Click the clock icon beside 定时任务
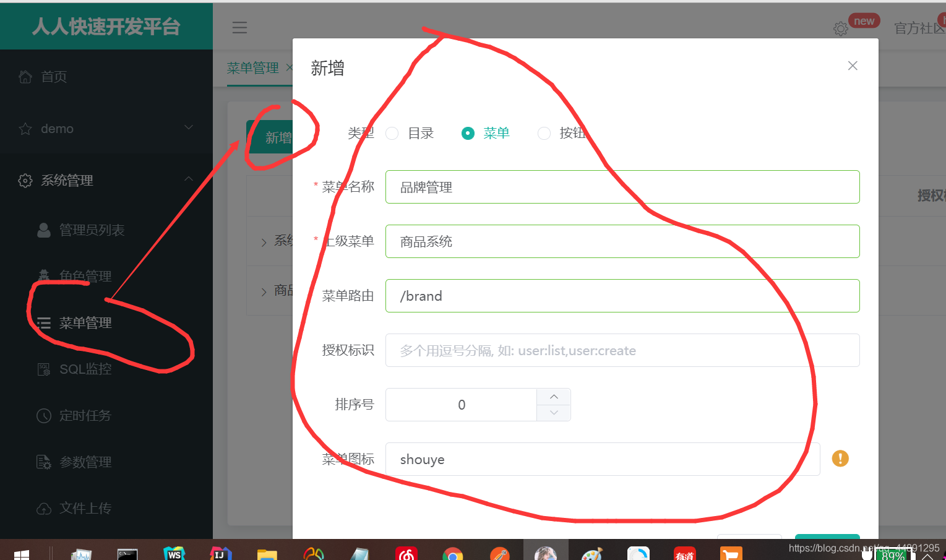 (x=44, y=416)
